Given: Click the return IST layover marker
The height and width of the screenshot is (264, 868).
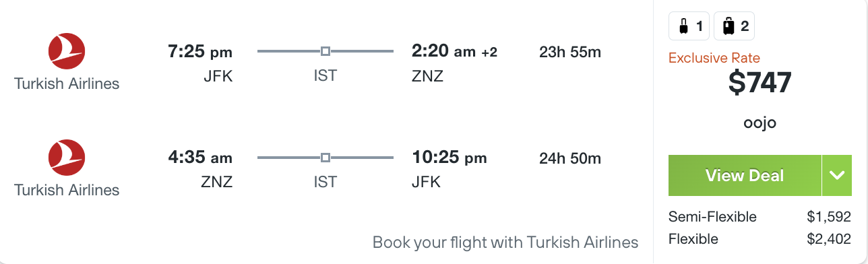Looking at the screenshot, I should (325, 158).
